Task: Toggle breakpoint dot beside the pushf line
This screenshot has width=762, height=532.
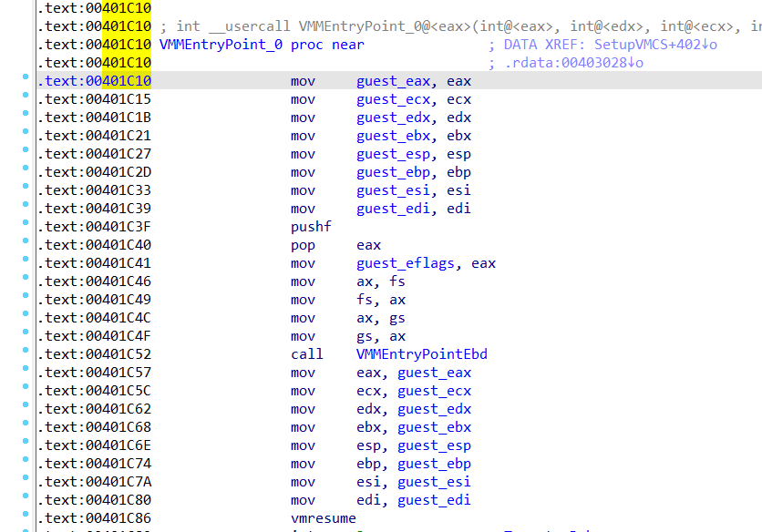Action: pos(26,227)
